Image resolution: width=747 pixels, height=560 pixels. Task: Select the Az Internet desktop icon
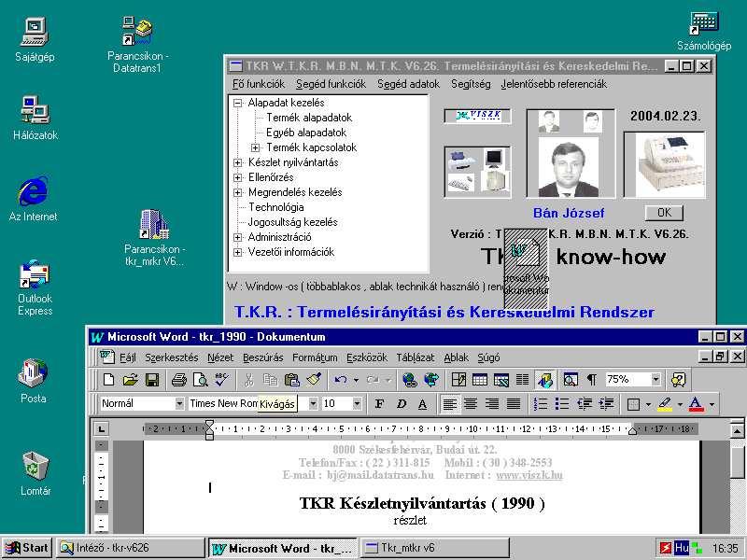(34, 199)
